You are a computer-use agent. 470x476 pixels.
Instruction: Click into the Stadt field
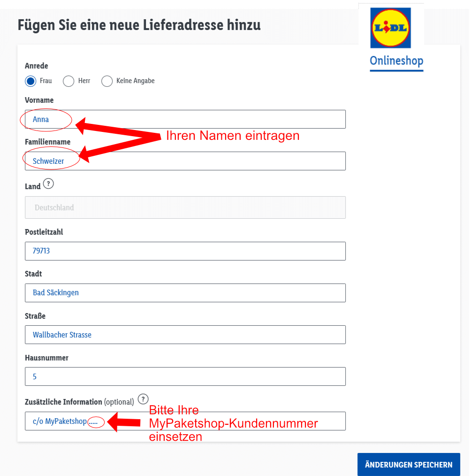click(185, 293)
